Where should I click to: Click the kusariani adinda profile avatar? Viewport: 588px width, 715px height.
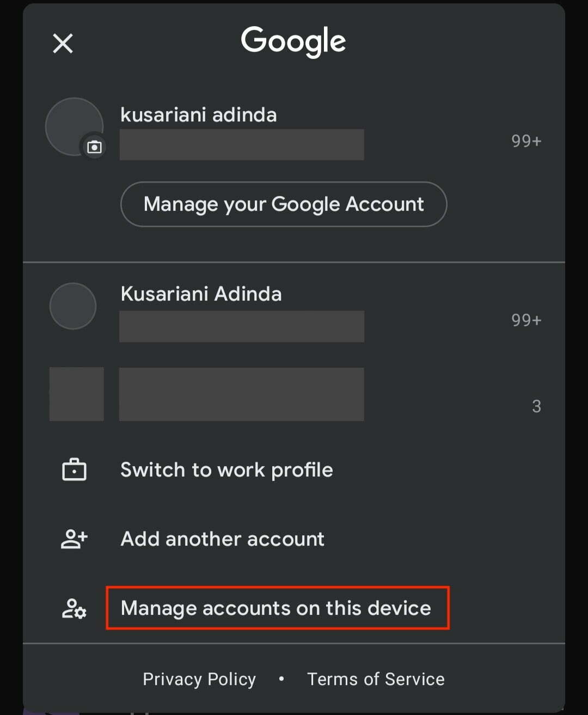click(74, 126)
